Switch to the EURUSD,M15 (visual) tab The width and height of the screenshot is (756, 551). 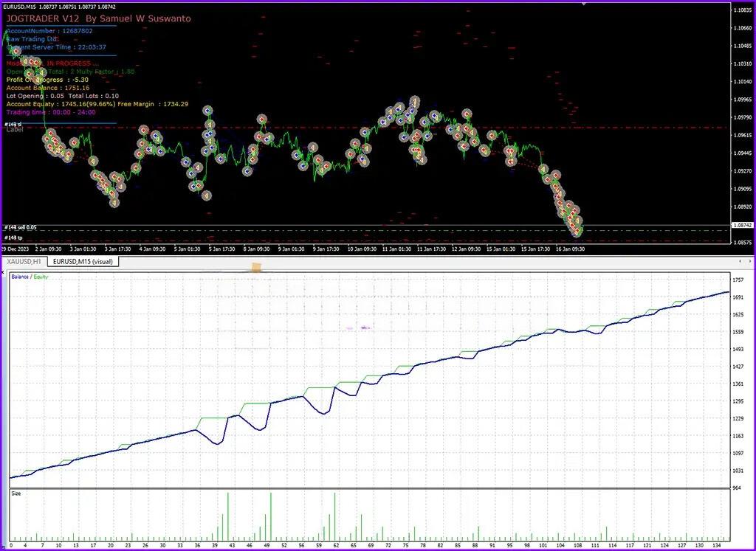[83, 260]
